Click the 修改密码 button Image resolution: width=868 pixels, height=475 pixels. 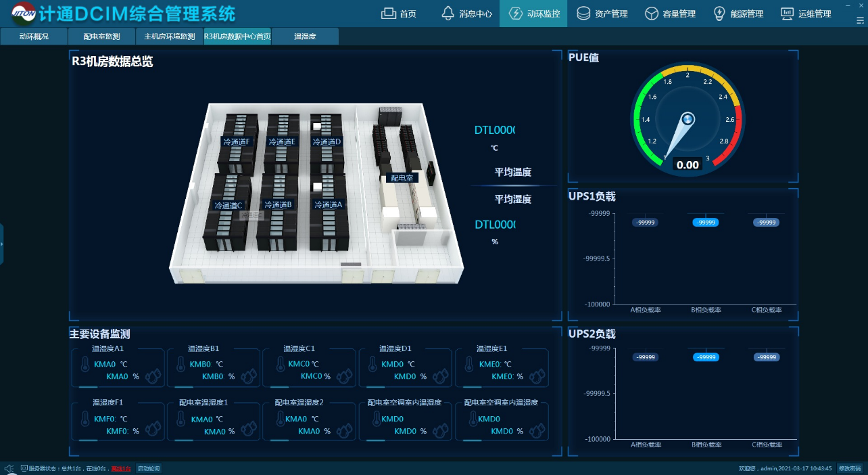(x=850, y=468)
